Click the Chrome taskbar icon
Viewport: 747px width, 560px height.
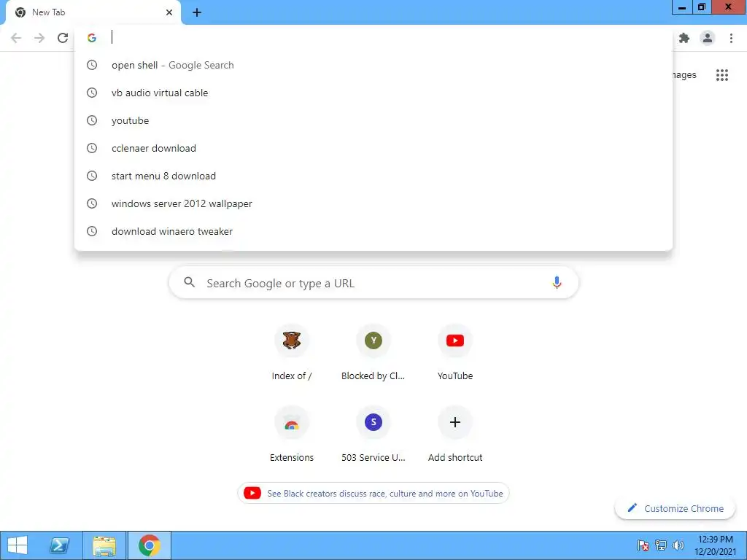pos(149,545)
